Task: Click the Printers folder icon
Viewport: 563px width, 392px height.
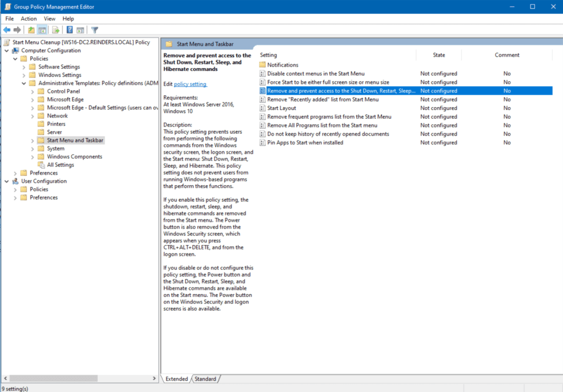Action: pyautogui.click(x=41, y=124)
